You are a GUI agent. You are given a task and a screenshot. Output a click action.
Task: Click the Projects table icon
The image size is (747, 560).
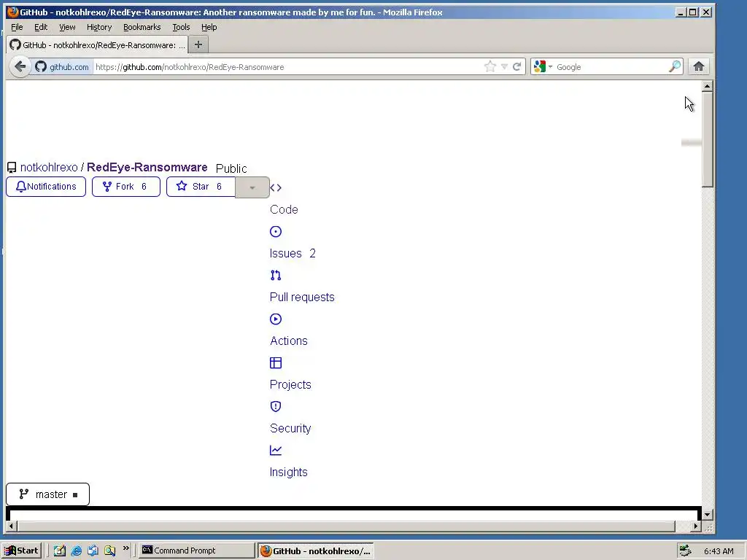point(275,363)
